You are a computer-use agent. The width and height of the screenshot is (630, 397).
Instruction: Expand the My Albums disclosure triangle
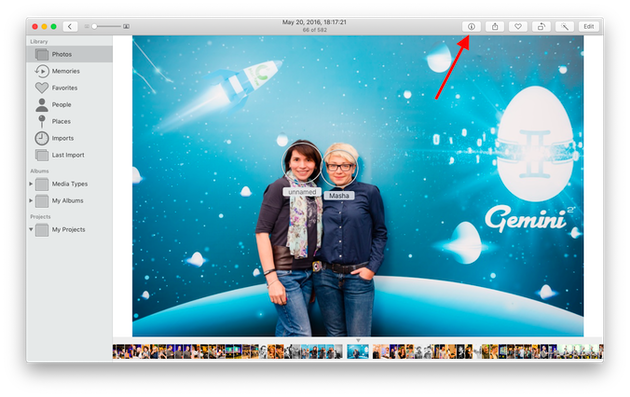[x=31, y=201]
